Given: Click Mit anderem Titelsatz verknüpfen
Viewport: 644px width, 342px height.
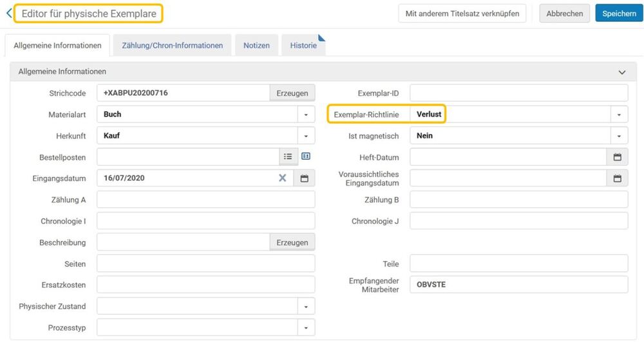Looking at the screenshot, I should coord(462,13).
